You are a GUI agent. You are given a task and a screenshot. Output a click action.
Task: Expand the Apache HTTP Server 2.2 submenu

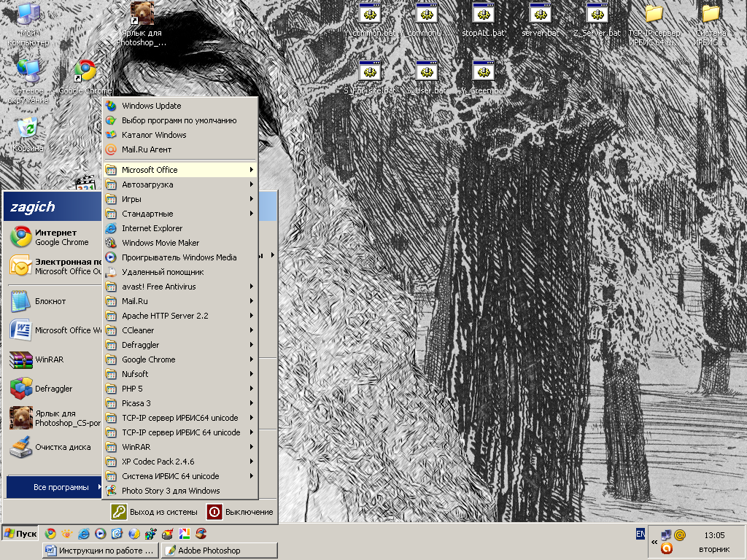click(x=180, y=316)
